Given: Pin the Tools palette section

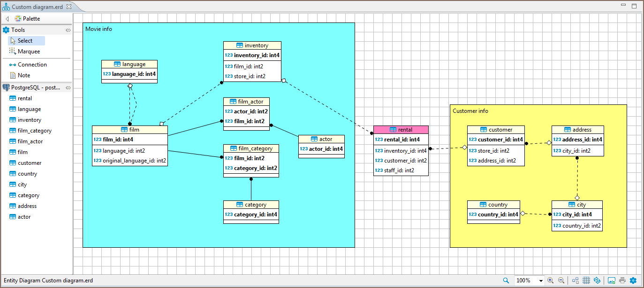Looking at the screenshot, I should 68,30.
